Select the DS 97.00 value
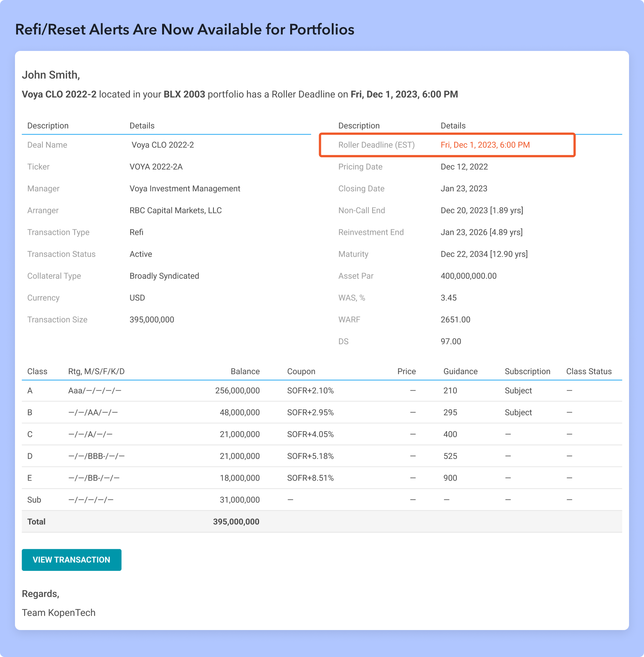Viewport: 644px width, 657px height. point(451,342)
